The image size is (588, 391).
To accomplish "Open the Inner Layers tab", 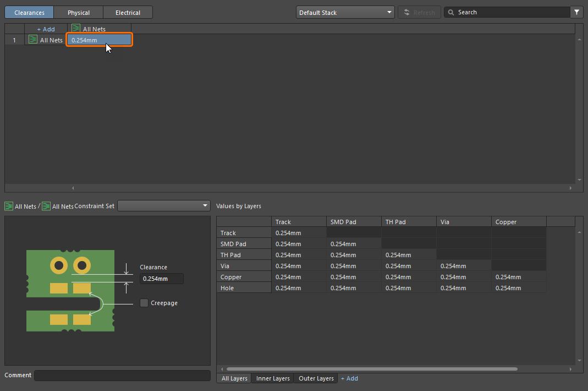I will [x=273, y=378].
